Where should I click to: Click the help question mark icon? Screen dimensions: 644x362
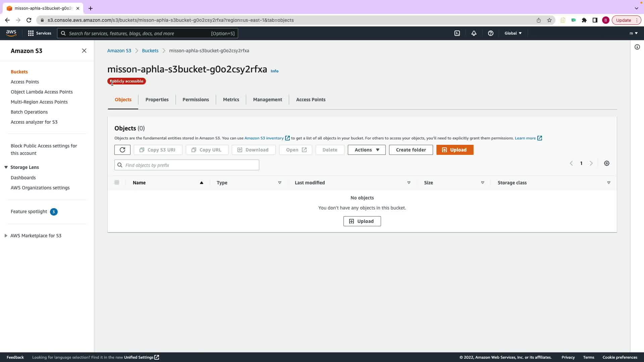491,33
